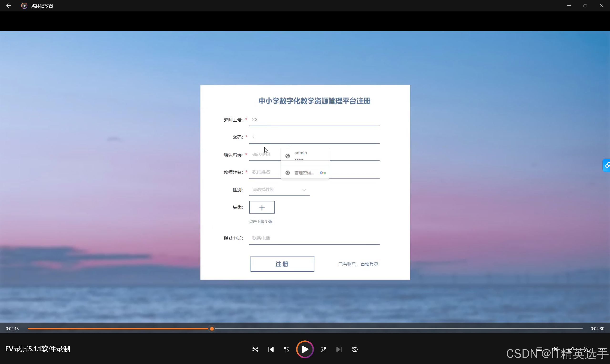This screenshot has height=364, width=610.
Task: Go to the previous track
Action: coord(271,349)
